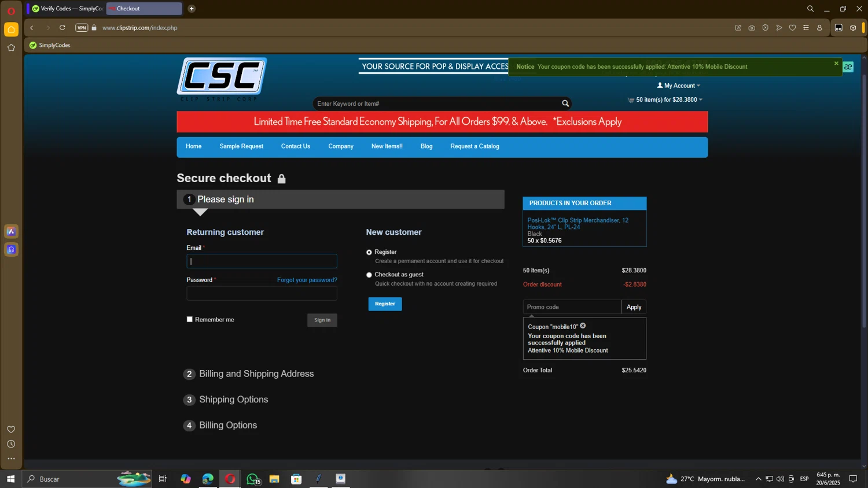
Task: Expand the cart 50 item(s) dropdown
Action: (665, 99)
